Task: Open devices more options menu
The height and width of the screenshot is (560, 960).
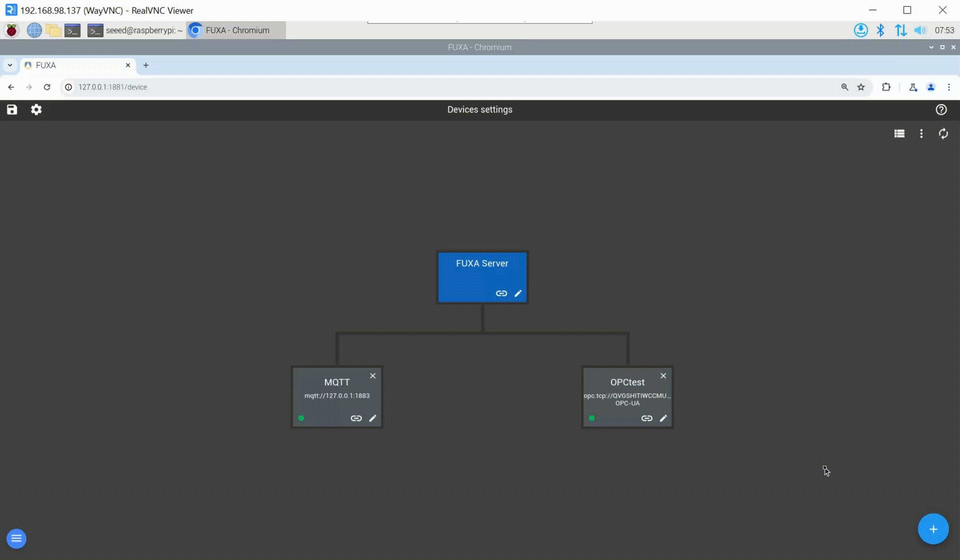Action: click(921, 134)
